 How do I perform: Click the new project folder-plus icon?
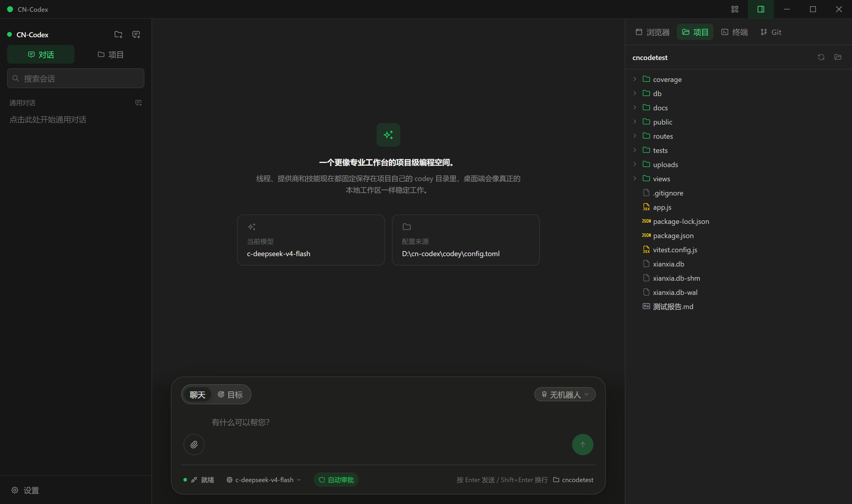click(x=118, y=34)
